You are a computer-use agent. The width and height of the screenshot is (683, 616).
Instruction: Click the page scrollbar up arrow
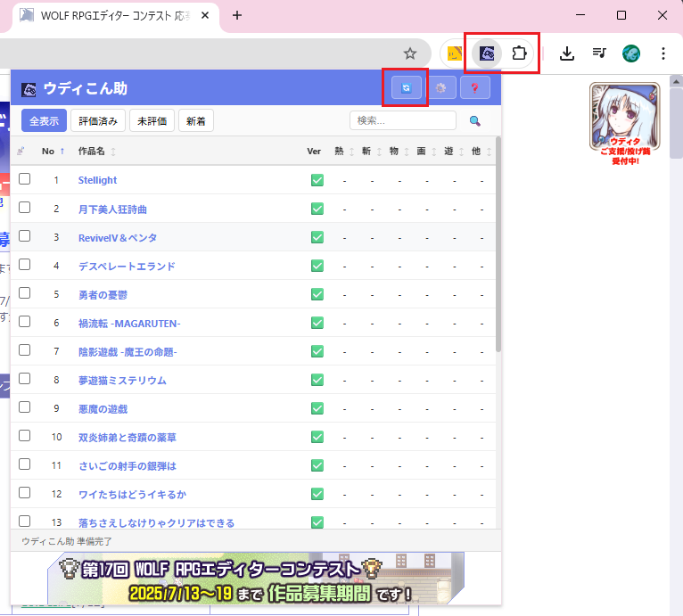[x=676, y=81]
